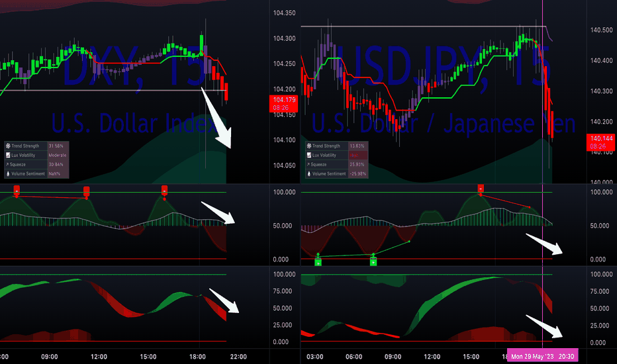Click the 15:00 time label on DXY chart
The width and height of the screenshot is (617, 364).
coord(148,357)
